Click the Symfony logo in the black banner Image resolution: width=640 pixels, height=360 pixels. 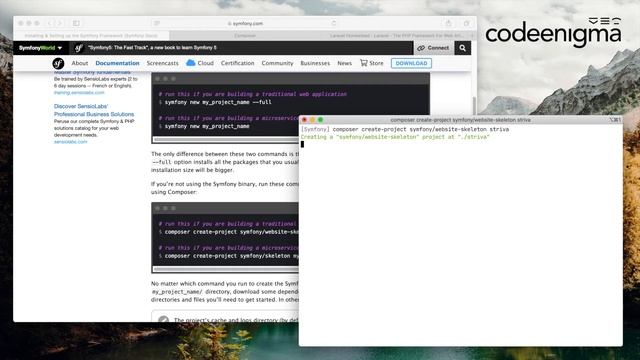pos(79,48)
